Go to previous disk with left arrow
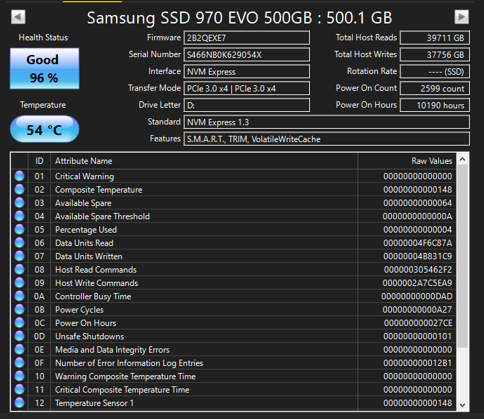 18,17
